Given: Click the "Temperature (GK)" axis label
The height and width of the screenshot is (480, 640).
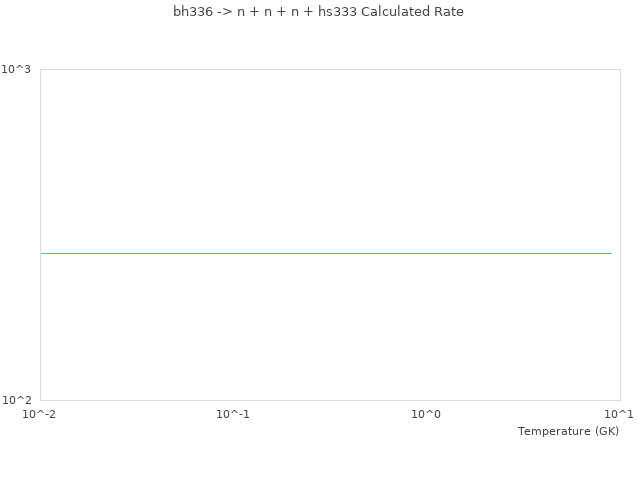Looking at the screenshot, I should coord(568,431).
